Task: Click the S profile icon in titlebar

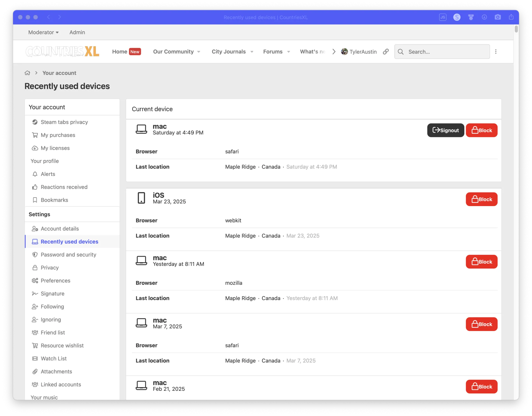Action: [457, 17]
